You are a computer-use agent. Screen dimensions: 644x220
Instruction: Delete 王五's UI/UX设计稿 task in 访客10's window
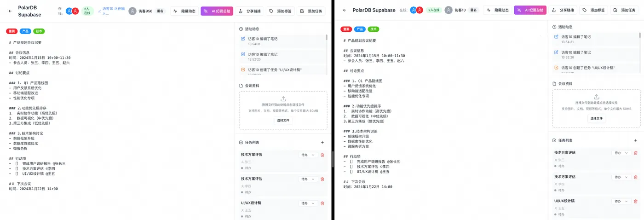[636, 201]
